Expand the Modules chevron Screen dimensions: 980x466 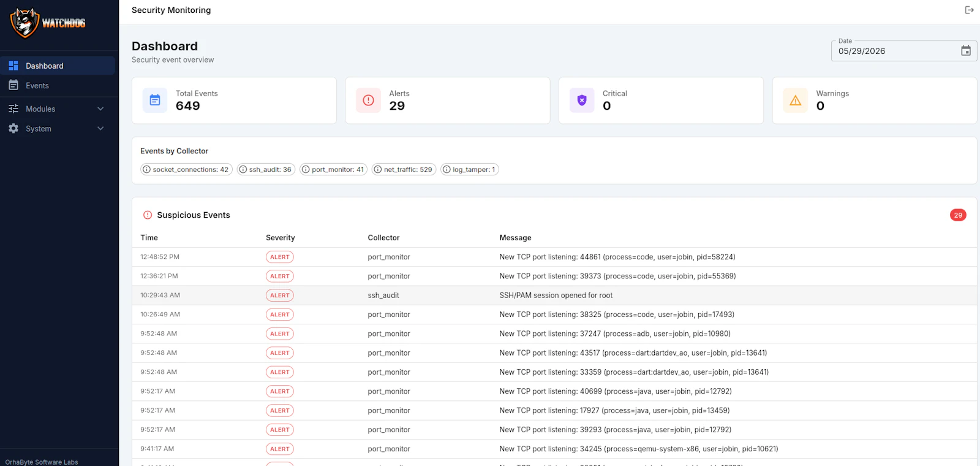[100, 109]
